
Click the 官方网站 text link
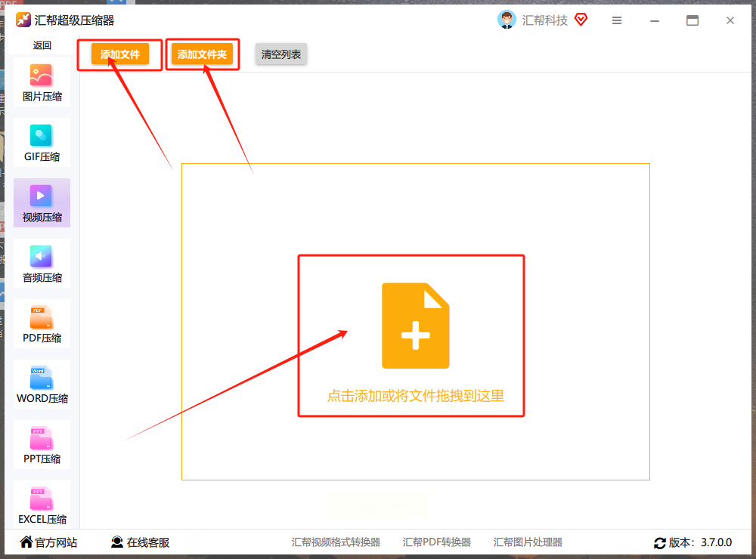point(56,542)
